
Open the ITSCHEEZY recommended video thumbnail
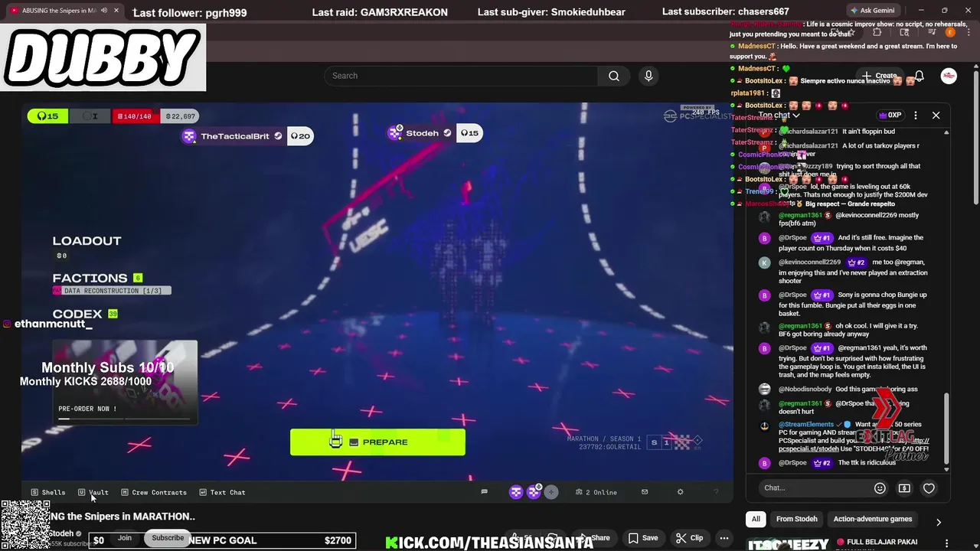(x=788, y=544)
